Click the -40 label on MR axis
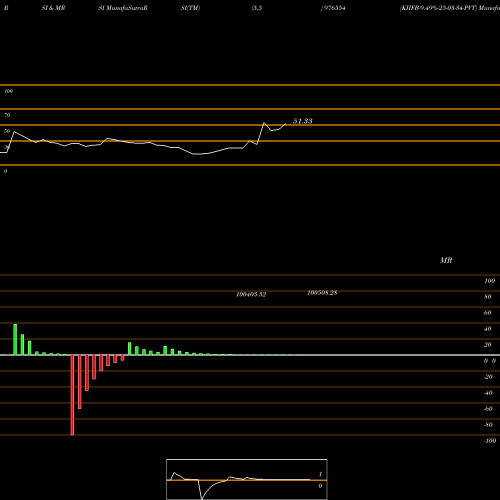Screen dimensions: 500x500 click(488, 393)
